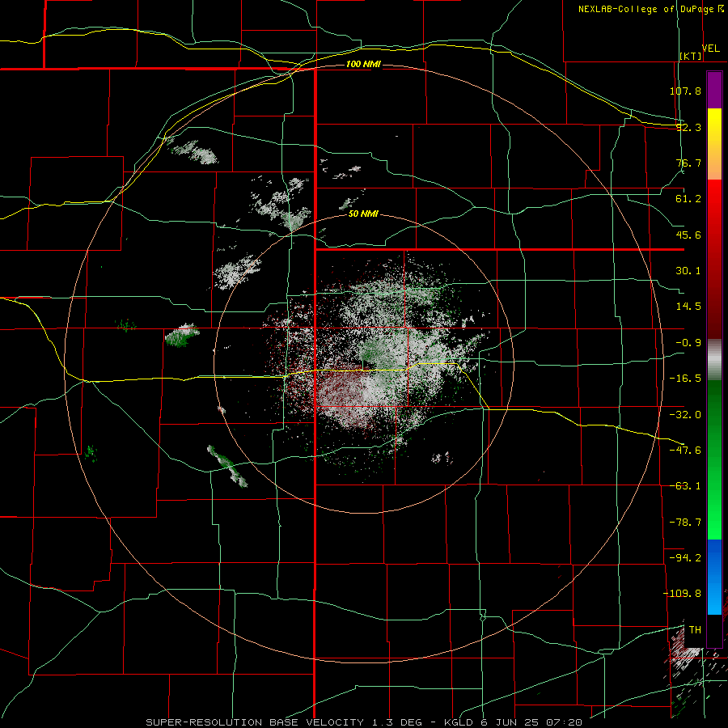Image resolution: width=728 pixels, height=728 pixels.
Task: Select the 30.1 scale value
Action: [x=688, y=271]
